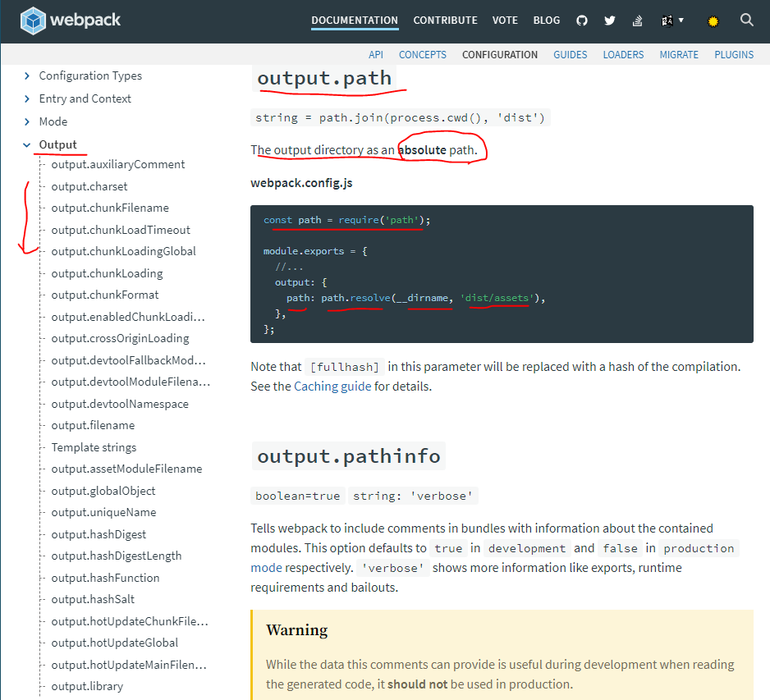Click the output.pathinfo heading
Viewport: 770px width, 700px height.
tap(349, 456)
